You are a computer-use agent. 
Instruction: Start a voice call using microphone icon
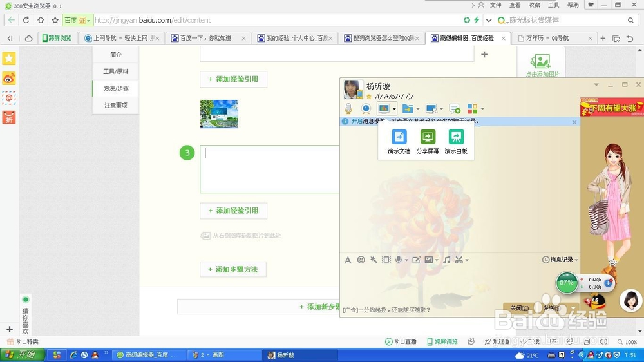348,108
